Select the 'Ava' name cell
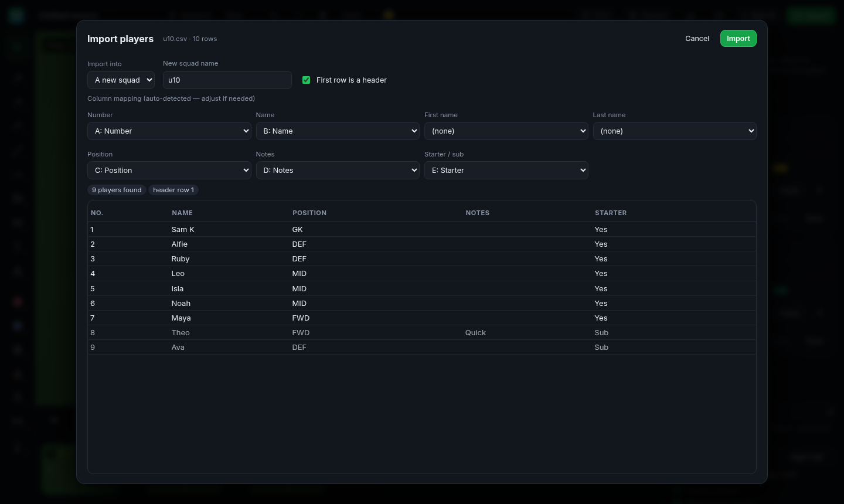Viewport: 844px width, 504px height. (x=178, y=348)
